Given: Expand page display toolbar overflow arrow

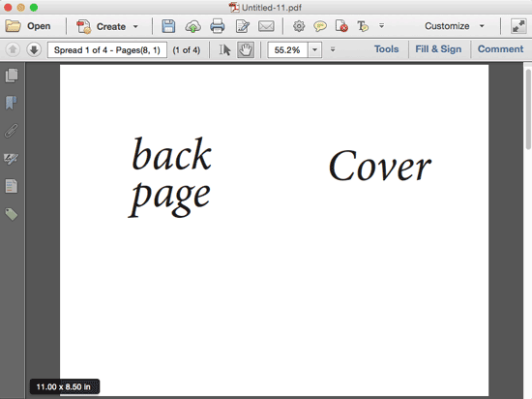Looking at the screenshot, I should click(333, 49).
